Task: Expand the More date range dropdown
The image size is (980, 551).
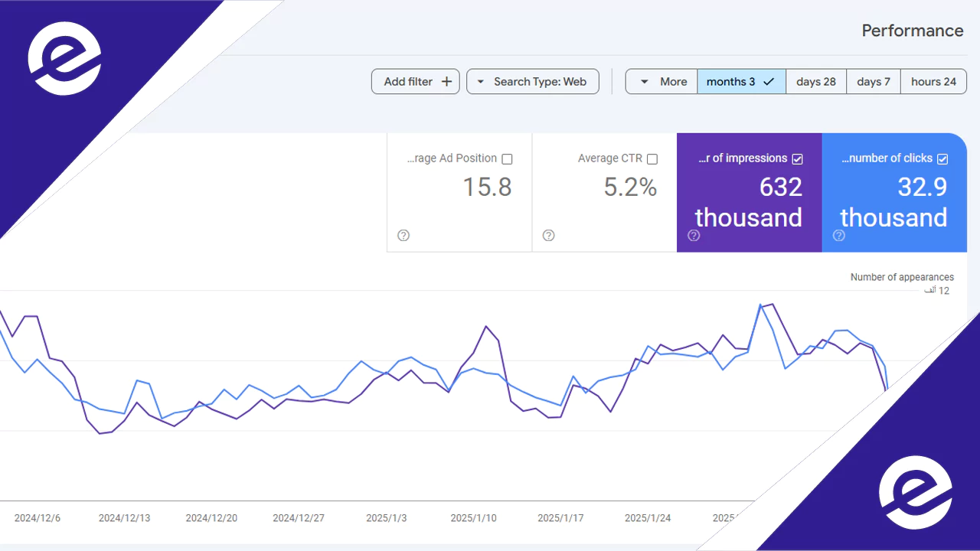Action: [661, 82]
